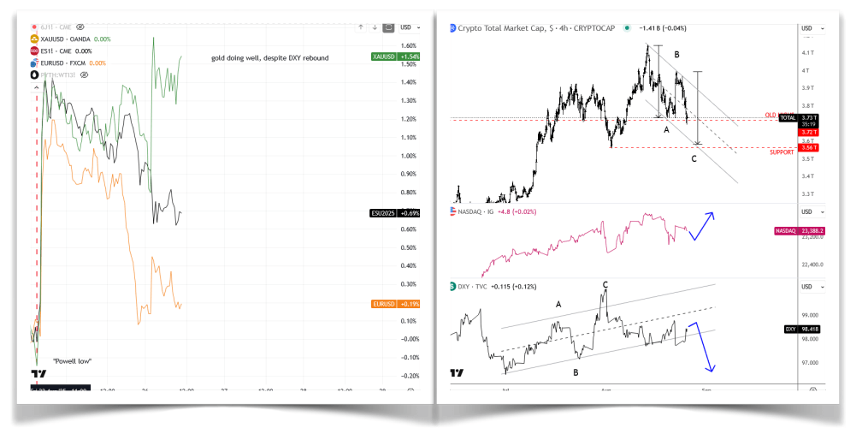The image size is (868, 428).
Task: Click the TradingView logo on right chart
Action: (x=458, y=373)
